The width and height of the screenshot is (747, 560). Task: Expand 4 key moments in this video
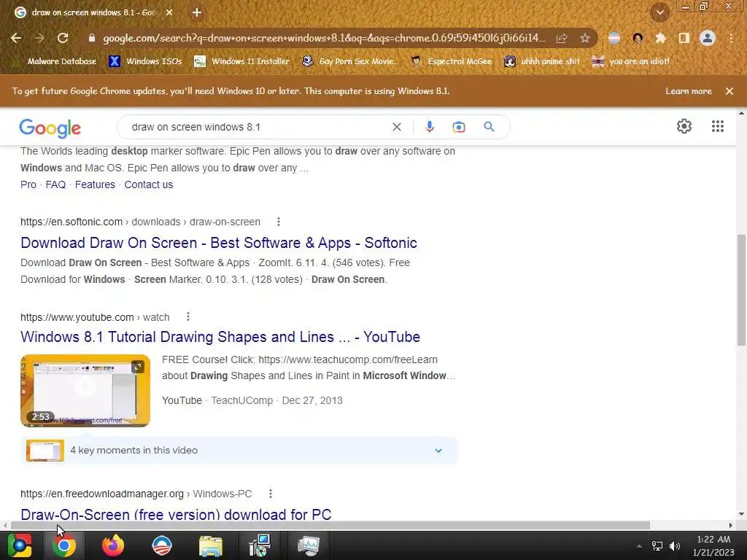[x=239, y=451]
